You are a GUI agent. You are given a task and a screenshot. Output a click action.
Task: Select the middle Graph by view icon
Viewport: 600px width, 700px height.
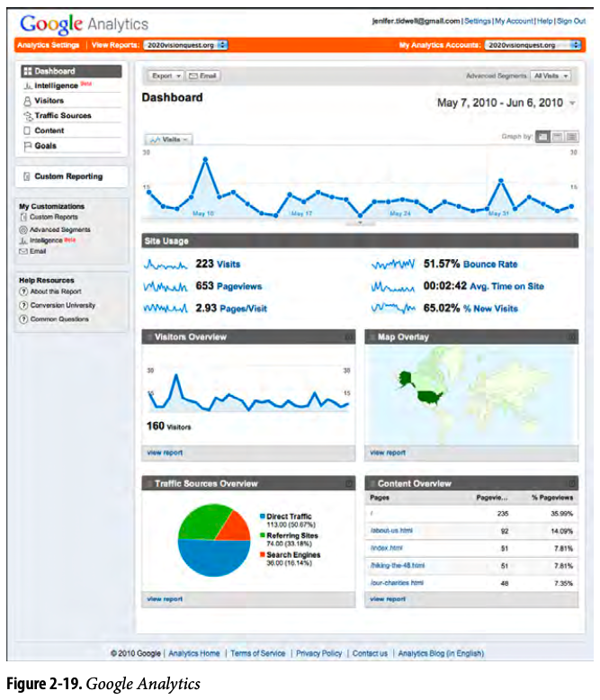[557, 137]
